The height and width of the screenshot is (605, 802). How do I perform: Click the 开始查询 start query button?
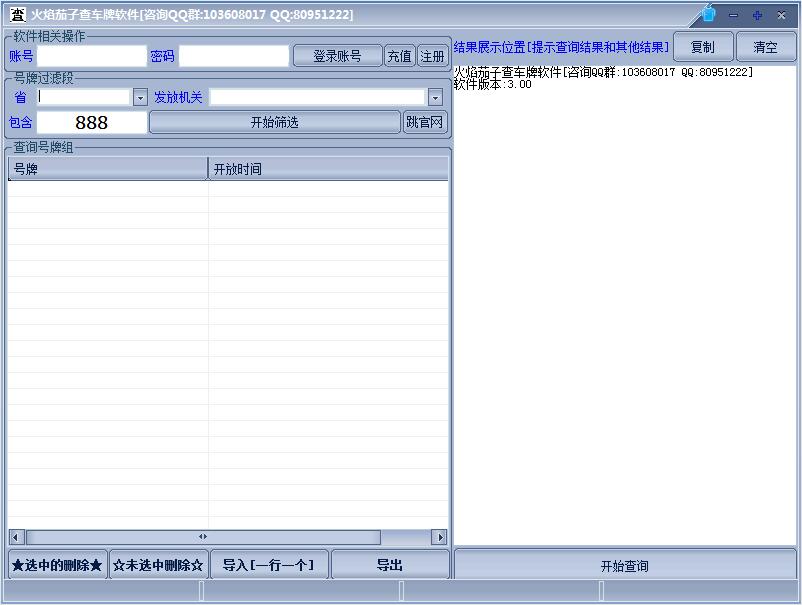pyautogui.click(x=625, y=566)
